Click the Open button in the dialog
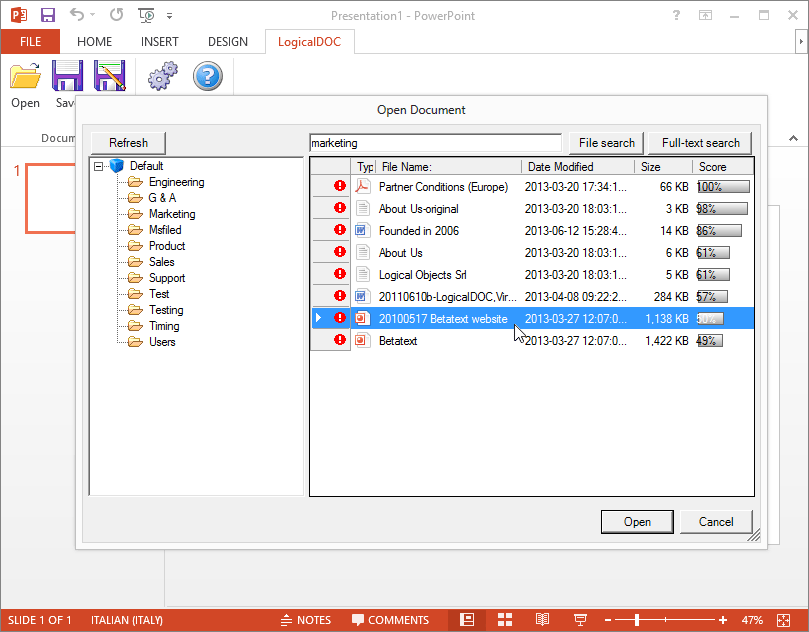The height and width of the screenshot is (632, 809). click(637, 522)
